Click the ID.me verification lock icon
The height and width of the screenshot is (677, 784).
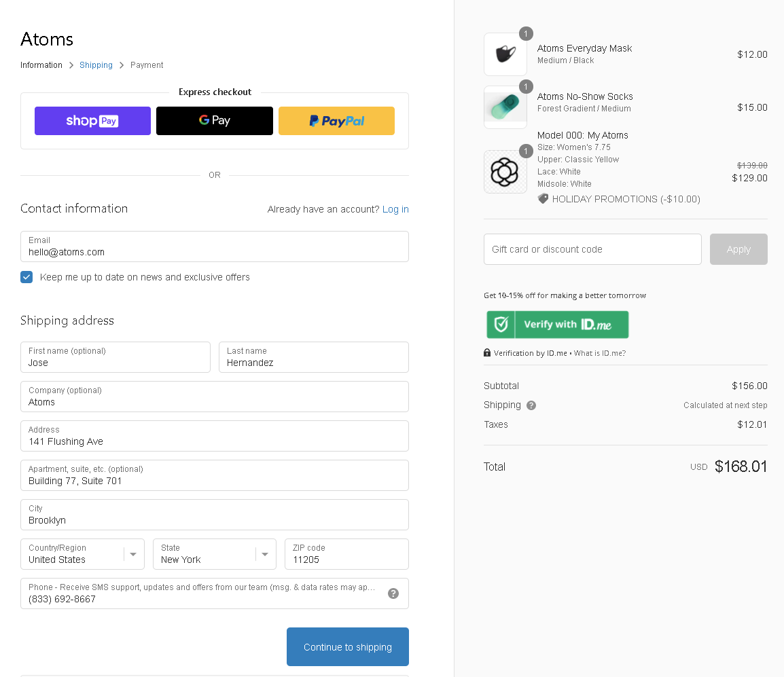[x=487, y=352]
